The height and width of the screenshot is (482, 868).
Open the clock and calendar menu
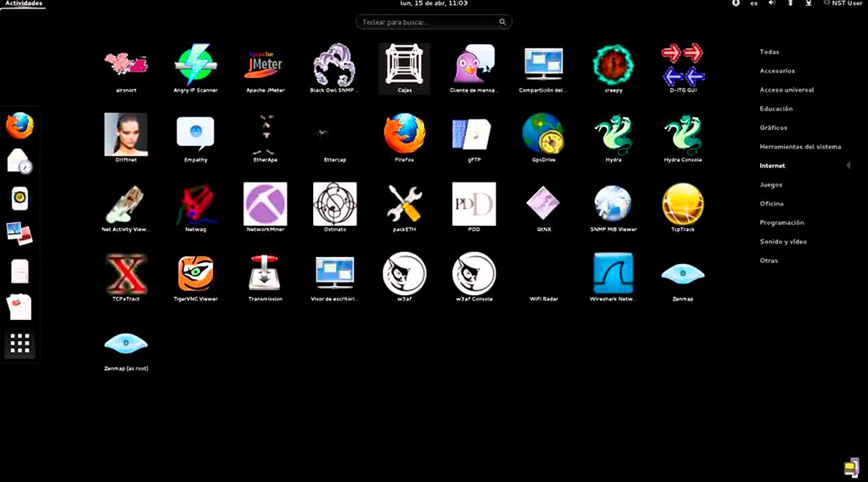pos(434,3)
